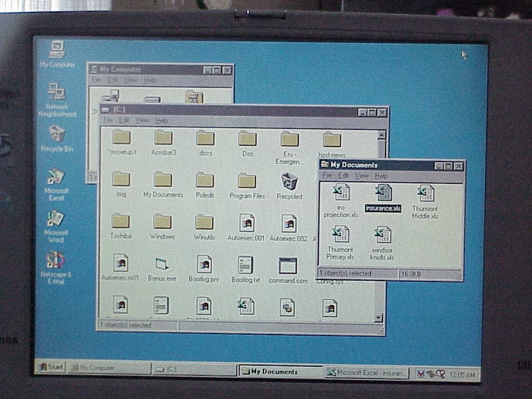Image resolution: width=532 pixels, height=399 pixels.
Task: Open Help menu in My Documents window
Action: pos(381,176)
